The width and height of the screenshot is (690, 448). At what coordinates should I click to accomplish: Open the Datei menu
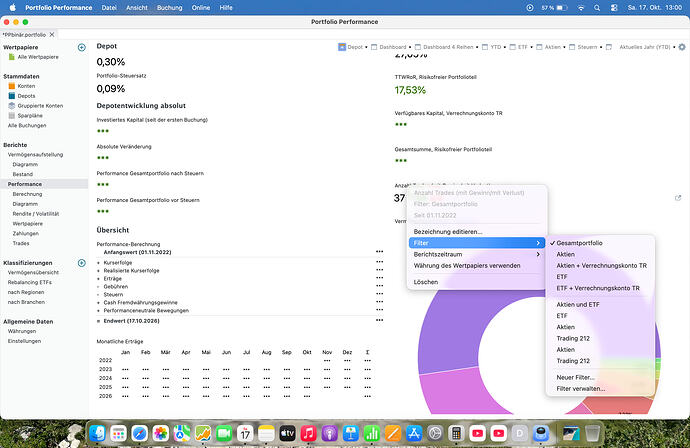click(x=109, y=7)
